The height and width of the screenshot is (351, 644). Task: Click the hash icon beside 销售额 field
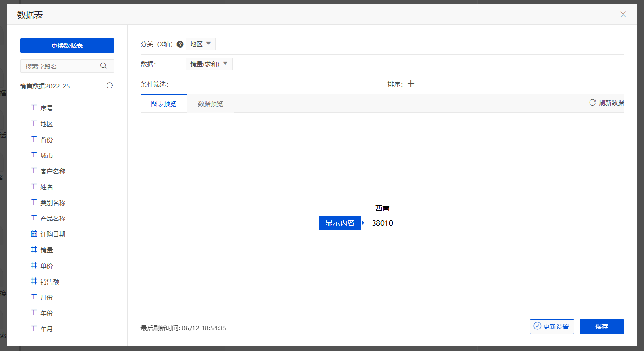coord(34,281)
